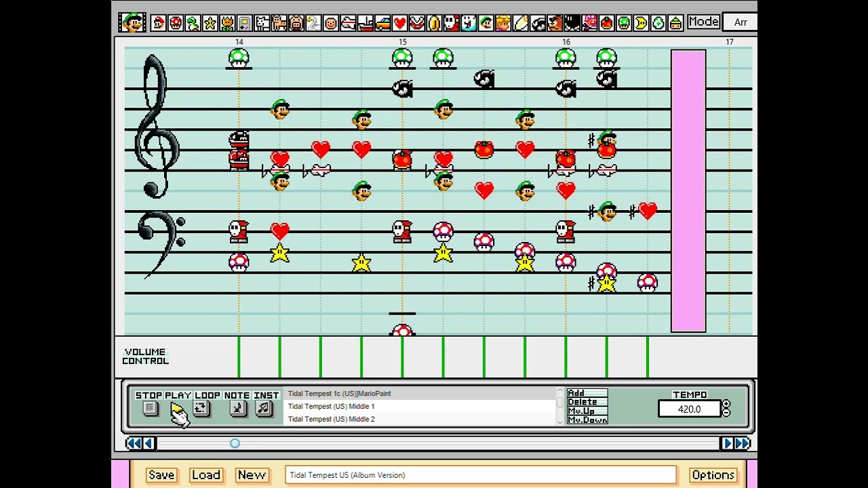Decrease tempo with the lower stepper button
The height and width of the screenshot is (488, 868).
click(x=726, y=413)
